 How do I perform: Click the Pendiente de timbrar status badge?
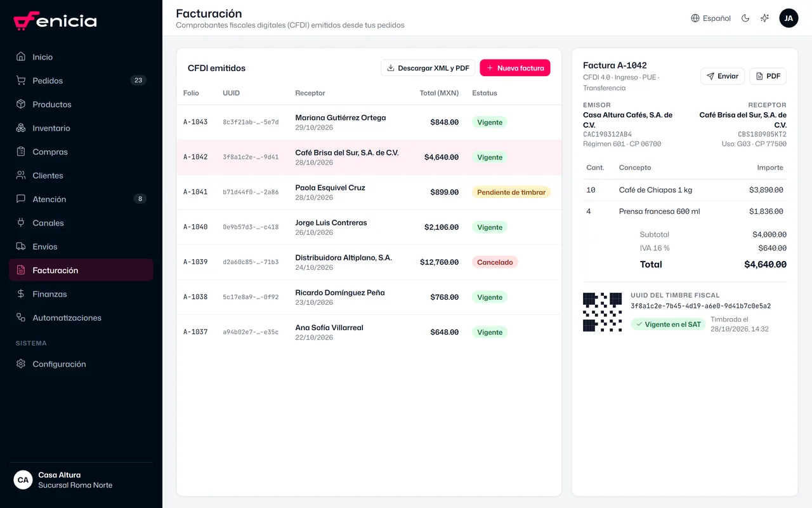coord(511,192)
